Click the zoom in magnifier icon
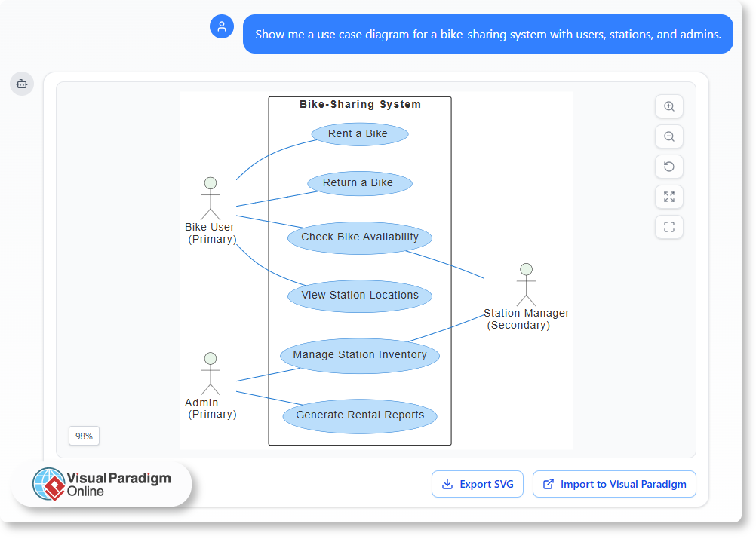The height and width of the screenshot is (539, 756). [x=668, y=106]
